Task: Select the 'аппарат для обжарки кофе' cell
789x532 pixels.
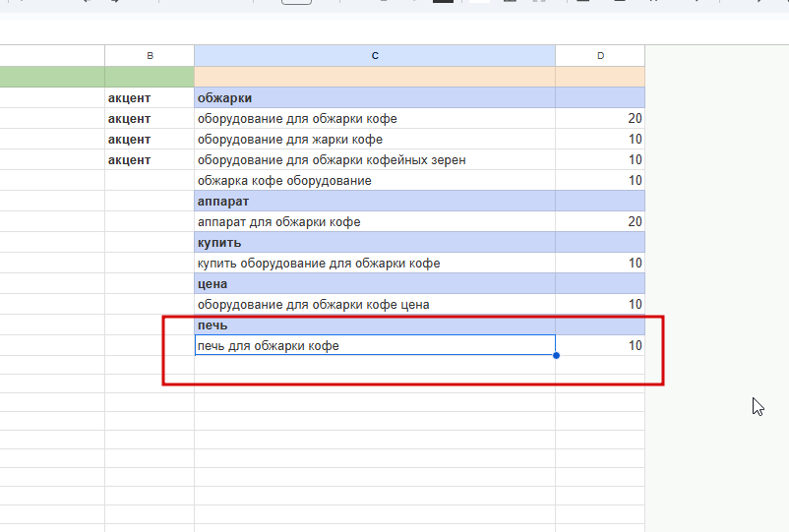Action: [x=375, y=221]
